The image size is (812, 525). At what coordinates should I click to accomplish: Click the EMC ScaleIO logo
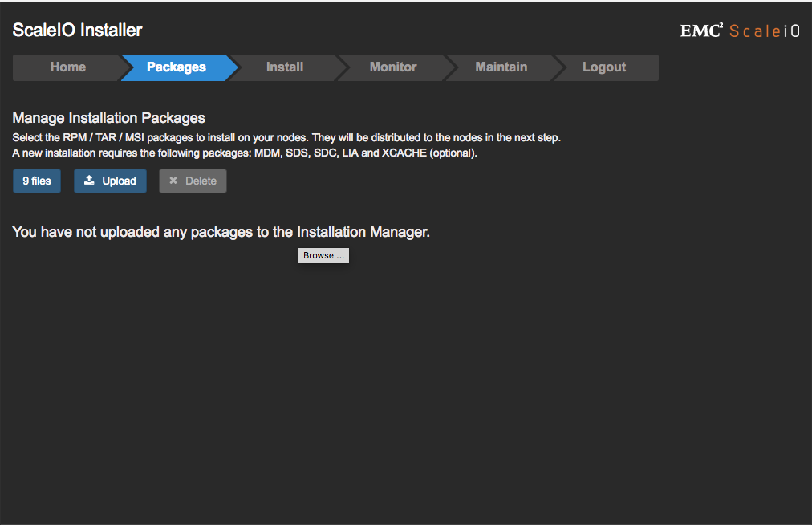[740, 31]
